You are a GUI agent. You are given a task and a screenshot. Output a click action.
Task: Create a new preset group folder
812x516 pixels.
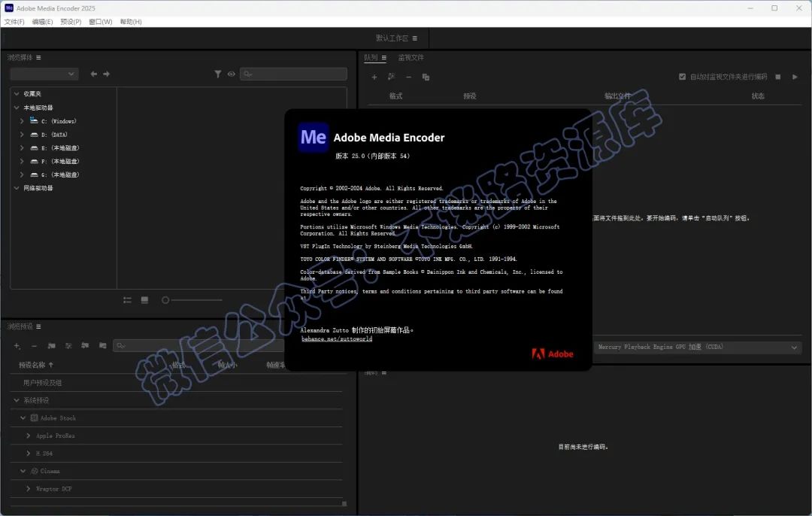51,345
